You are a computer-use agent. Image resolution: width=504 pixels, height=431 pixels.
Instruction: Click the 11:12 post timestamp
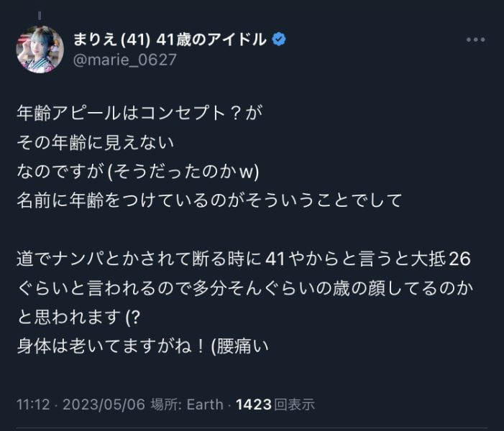click(x=32, y=404)
